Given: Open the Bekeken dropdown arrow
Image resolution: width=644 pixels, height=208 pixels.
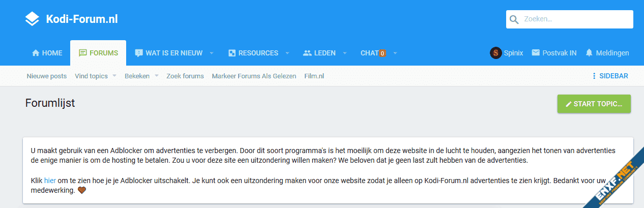Looking at the screenshot, I should coord(157,76).
